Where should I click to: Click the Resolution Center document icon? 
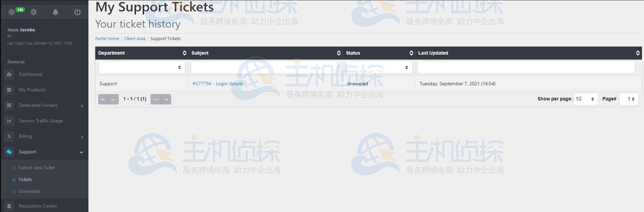coord(9,206)
